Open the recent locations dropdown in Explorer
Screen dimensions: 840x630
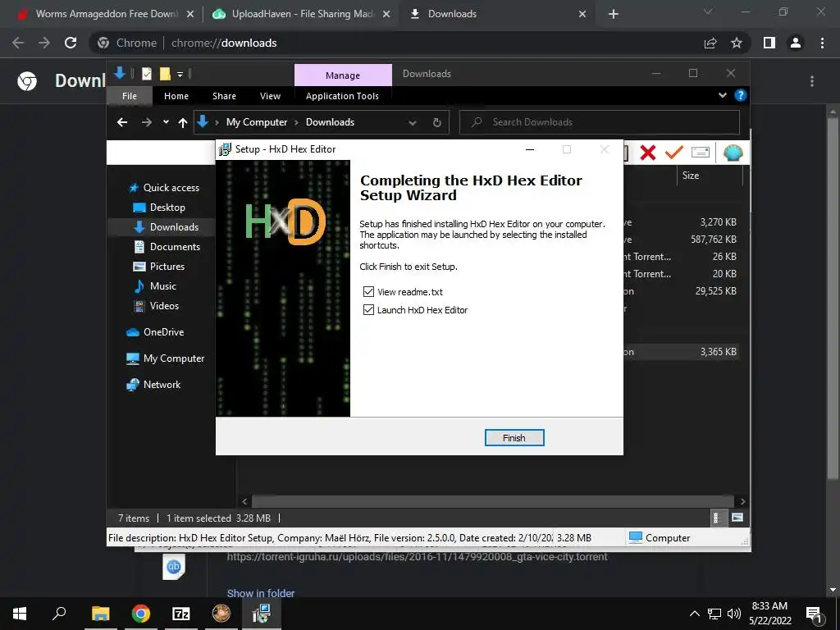pos(166,122)
